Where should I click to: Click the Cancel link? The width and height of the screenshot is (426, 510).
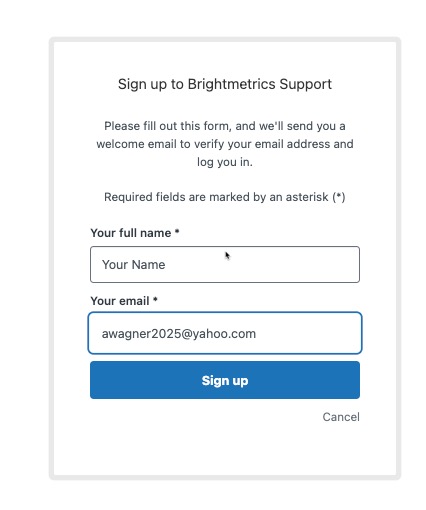click(x=341, y=417)
